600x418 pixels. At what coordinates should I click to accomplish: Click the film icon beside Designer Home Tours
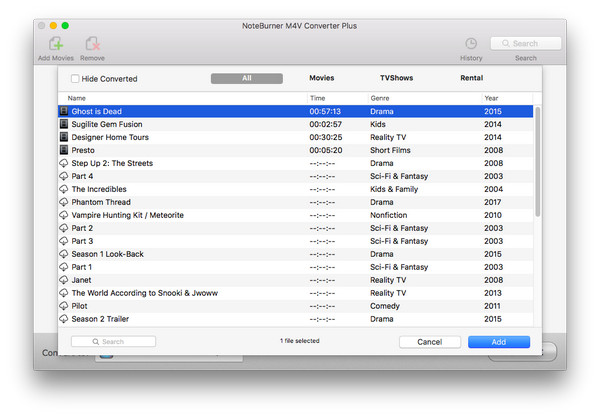coord(64,137)
